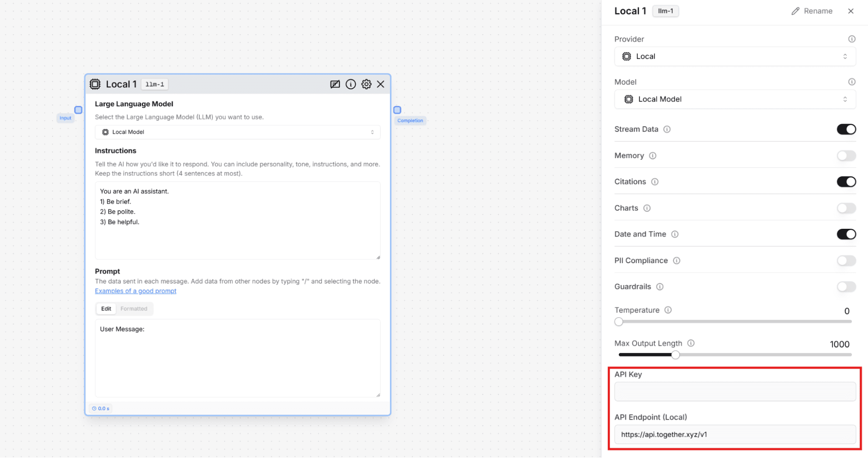Click the llm-1 tag on the node header
This screenshot has height=458, width=868.
(x=155, y=84)
